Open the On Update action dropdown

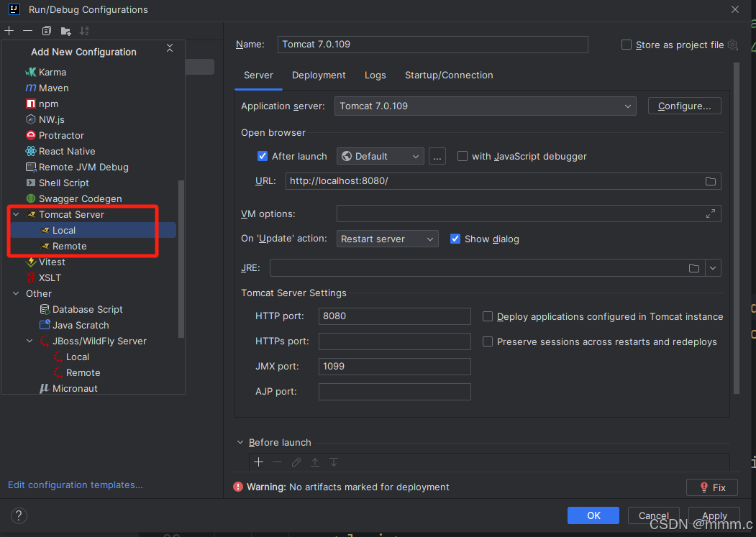coord(387,239)
